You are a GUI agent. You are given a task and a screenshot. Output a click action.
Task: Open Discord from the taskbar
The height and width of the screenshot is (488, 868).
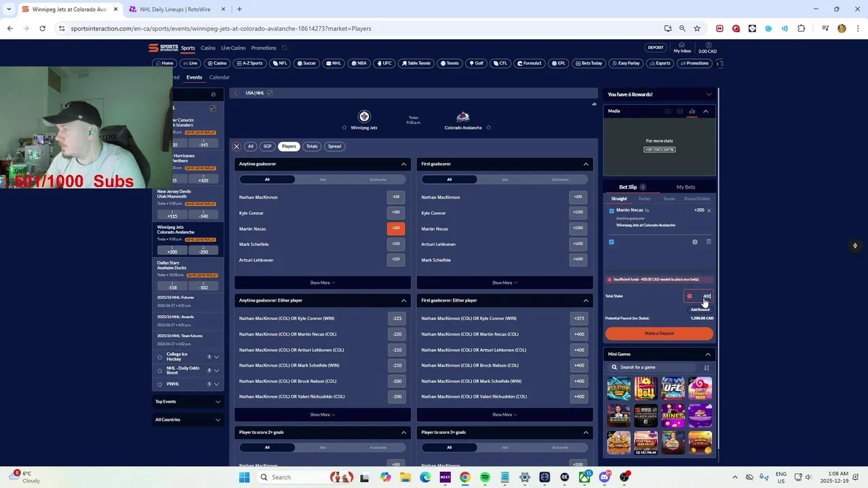(604, 477)
